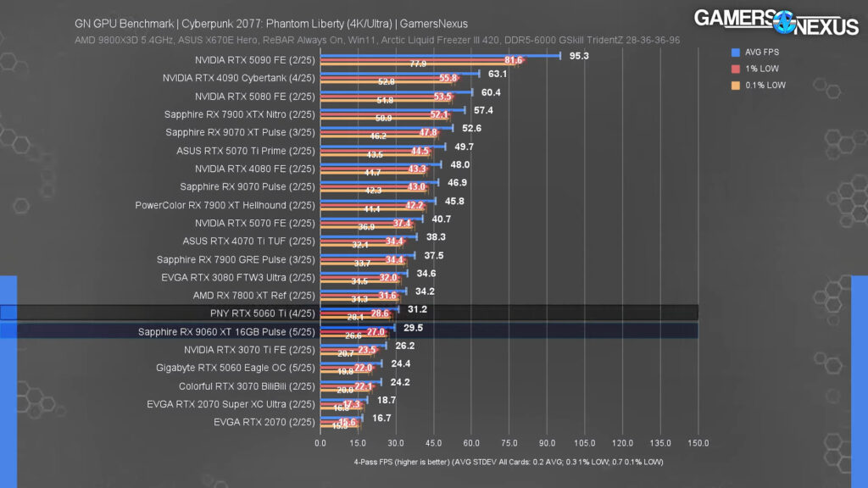This screenshot has height=488, width=868.
Task: Select the 'NVIDIA RTX 3070 Ti FE (2/25)' label
Action: [x=250, y=350]
